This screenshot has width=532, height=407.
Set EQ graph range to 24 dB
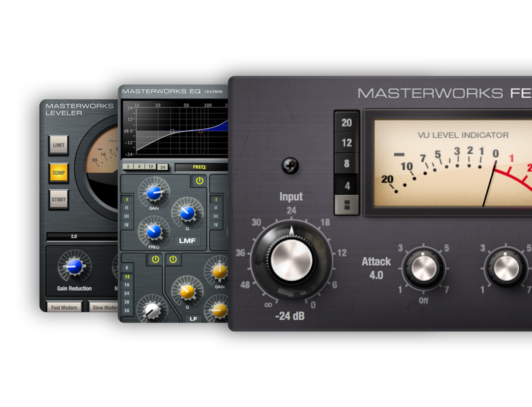[163, 167]
